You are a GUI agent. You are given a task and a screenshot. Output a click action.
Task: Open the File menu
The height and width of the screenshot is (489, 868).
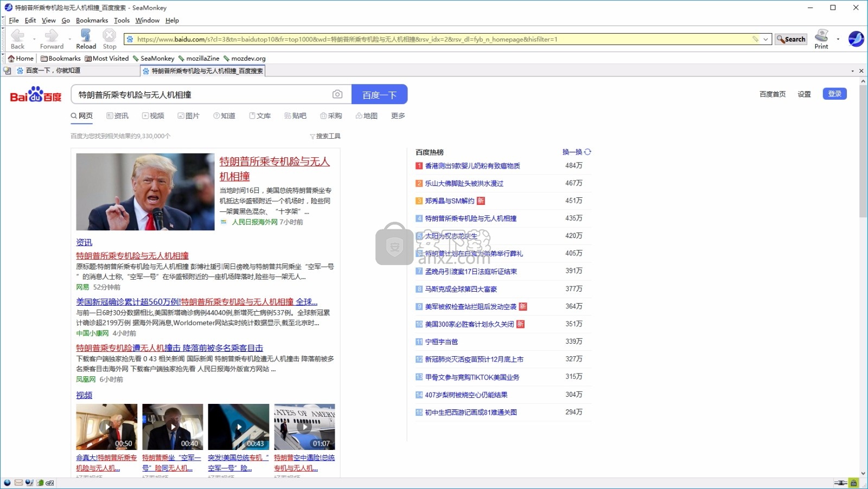click(14, 21)
